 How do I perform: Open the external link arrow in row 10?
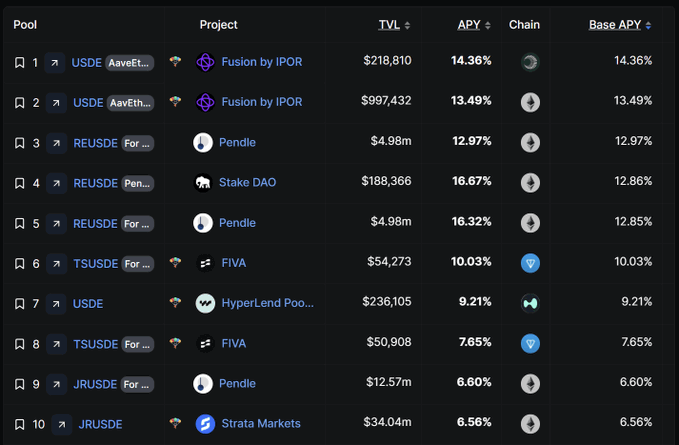[x=62, y=424]
